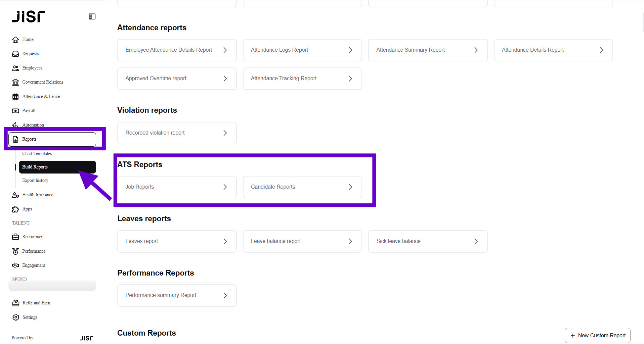644x344 pixels.
Task: Click the Requests inbox icon
Action: click(x=15, y=54)
